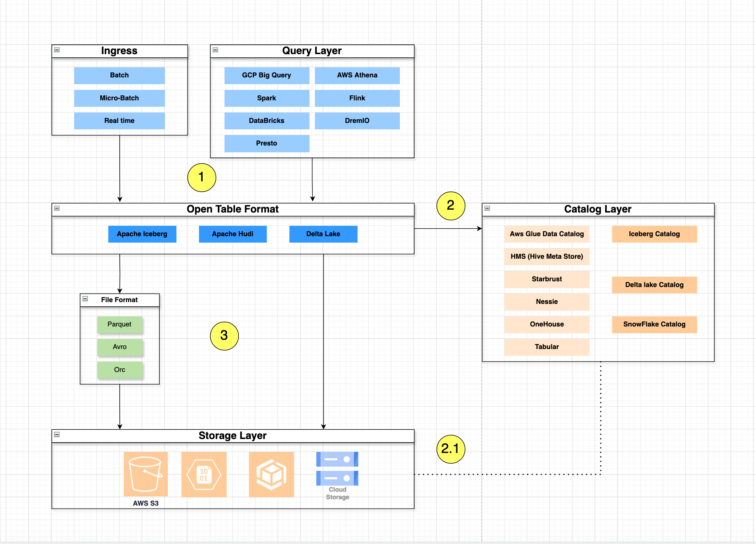Collapse the Query Layer container
Screen dimensions: 756x544
coord(216,50)
